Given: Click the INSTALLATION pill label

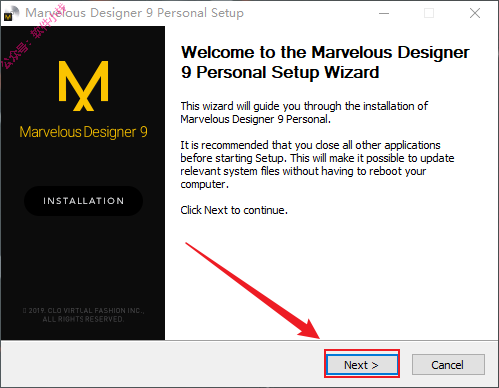Looking at the screenshot, I should (x=83, y=201).
